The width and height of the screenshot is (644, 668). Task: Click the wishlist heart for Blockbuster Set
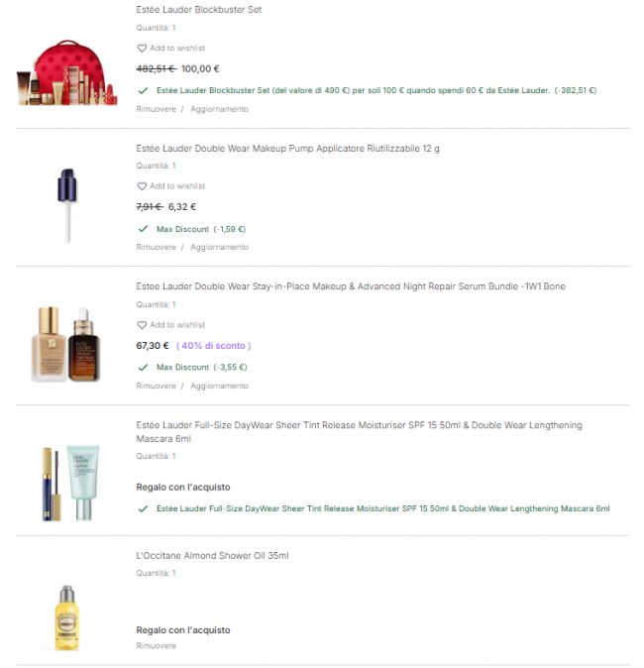coord(142,49)
